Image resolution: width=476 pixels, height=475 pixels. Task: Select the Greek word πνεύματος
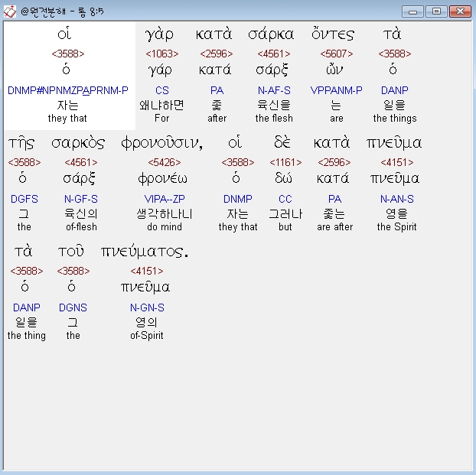pyautogui.click(x=145, y=252)
